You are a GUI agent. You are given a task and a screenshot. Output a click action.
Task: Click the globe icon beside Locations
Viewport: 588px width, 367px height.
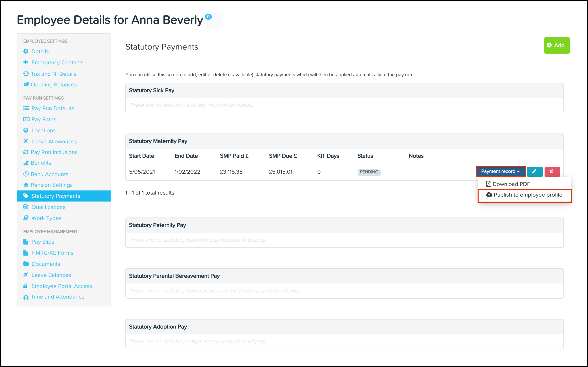tap(26, 130)
